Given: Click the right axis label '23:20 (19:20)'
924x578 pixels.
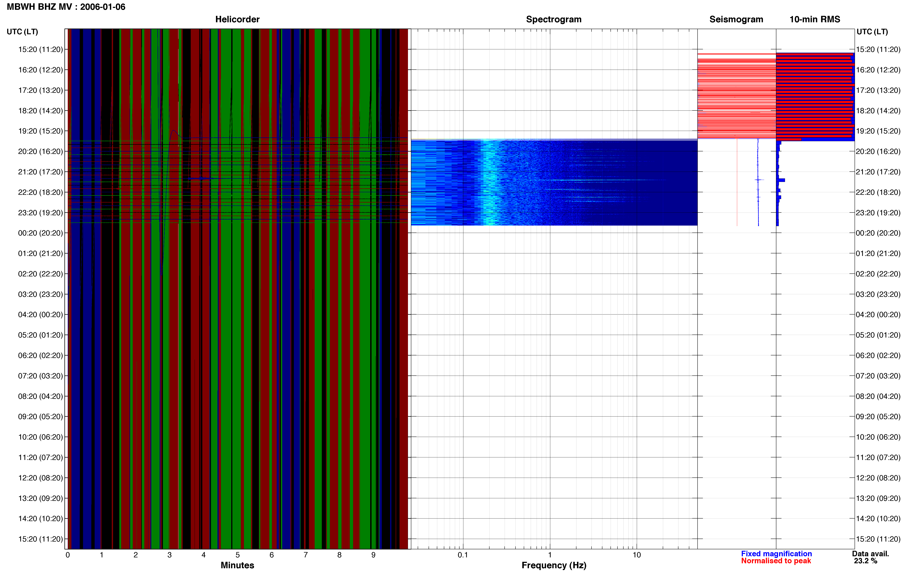Looking at the screenshot, I should tap(878, 213).
